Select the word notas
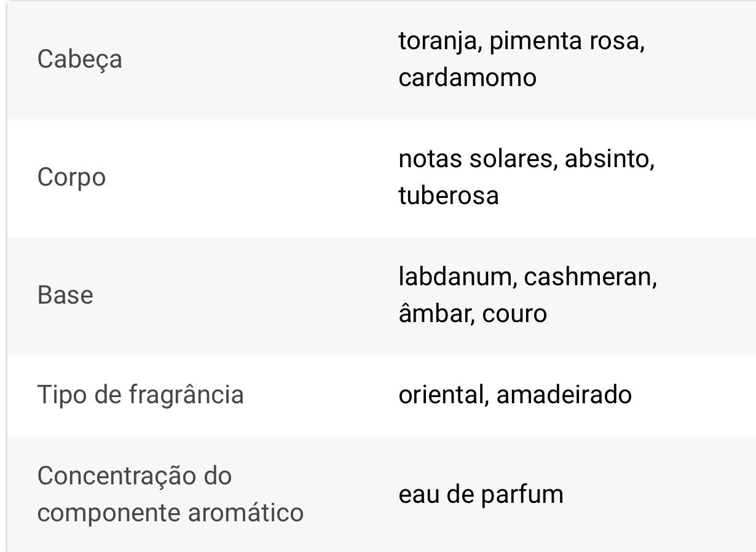The height and width of the screenshot is (552, 756). point(430,159)
